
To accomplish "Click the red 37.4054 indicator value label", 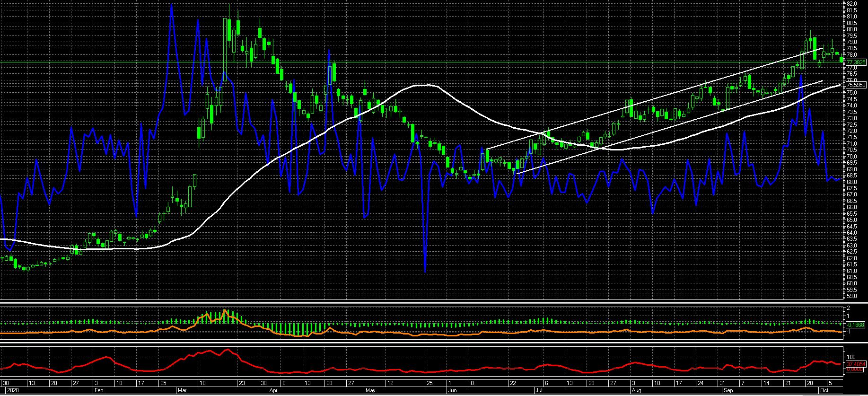I will pos(856,364).
